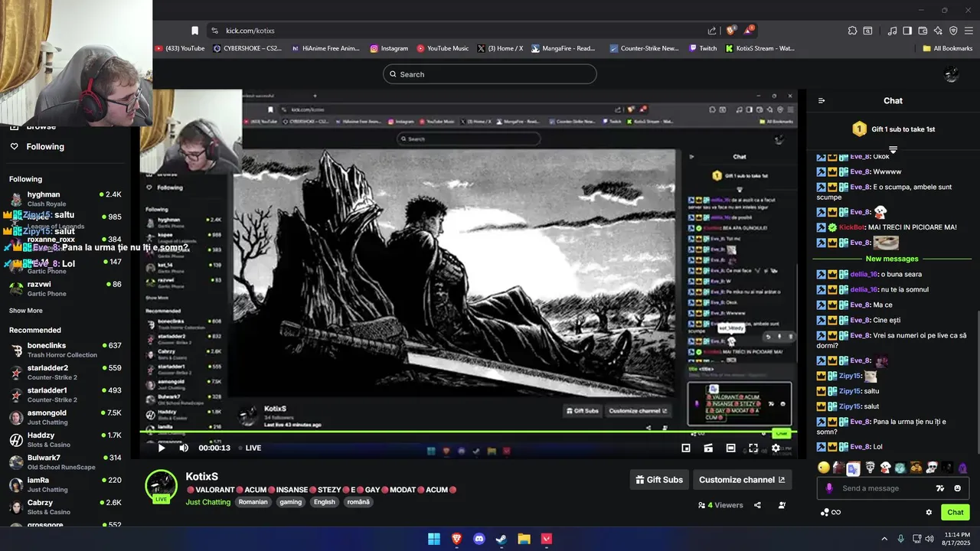Open Cabrzy recommended channel

click(x=64, y=507)
